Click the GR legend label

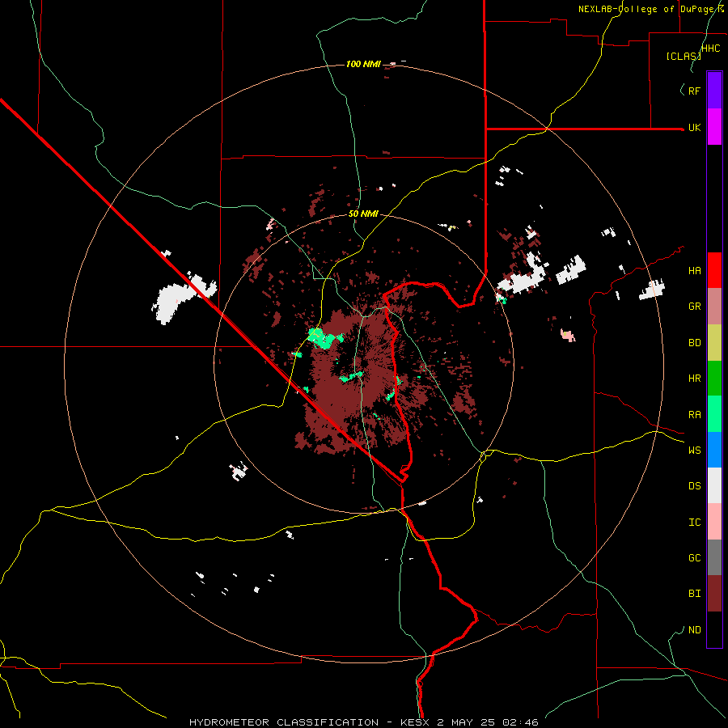[x=694, y=307]
